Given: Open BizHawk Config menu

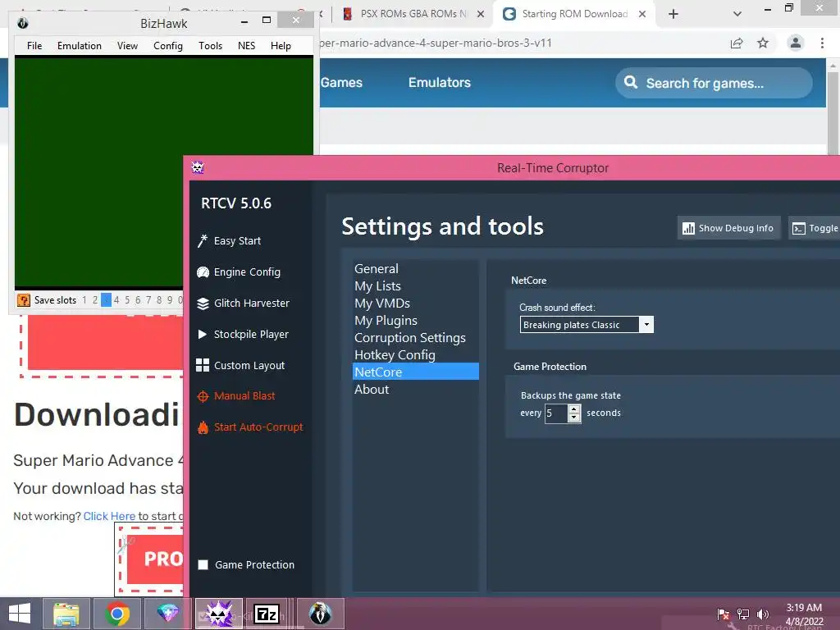Looking at the screenshot, I should tap(168, 46).
